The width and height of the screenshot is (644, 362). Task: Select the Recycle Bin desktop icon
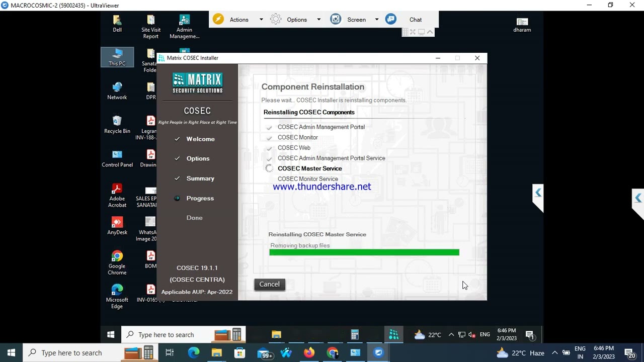click(x=117, y=125)
